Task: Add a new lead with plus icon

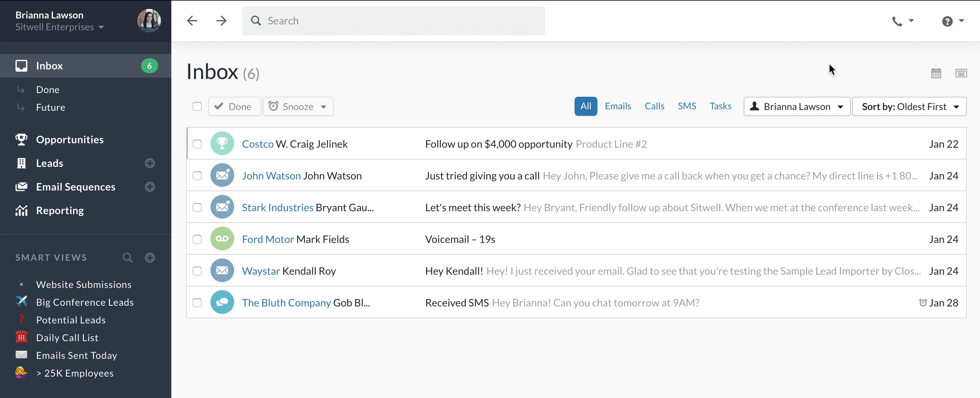Action: (x=150, y=163)
